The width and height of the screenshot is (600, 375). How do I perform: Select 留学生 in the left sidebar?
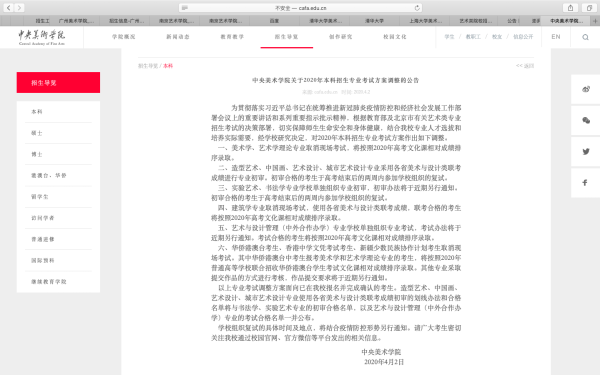[x=40, y=197]
